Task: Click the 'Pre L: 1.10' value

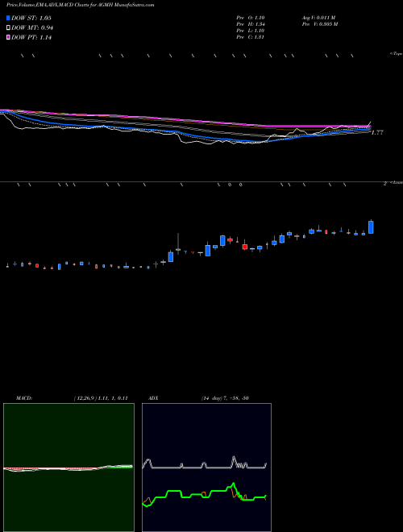Action: point(251,31)
